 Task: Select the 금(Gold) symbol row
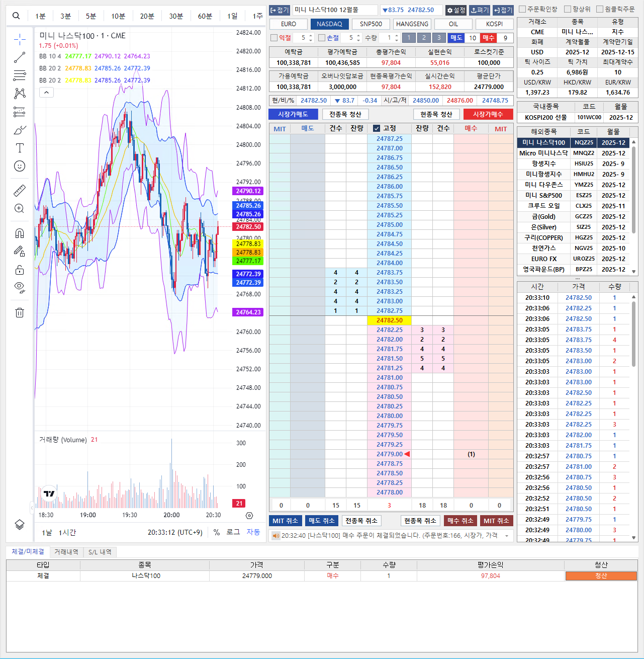tap(573, 216)
